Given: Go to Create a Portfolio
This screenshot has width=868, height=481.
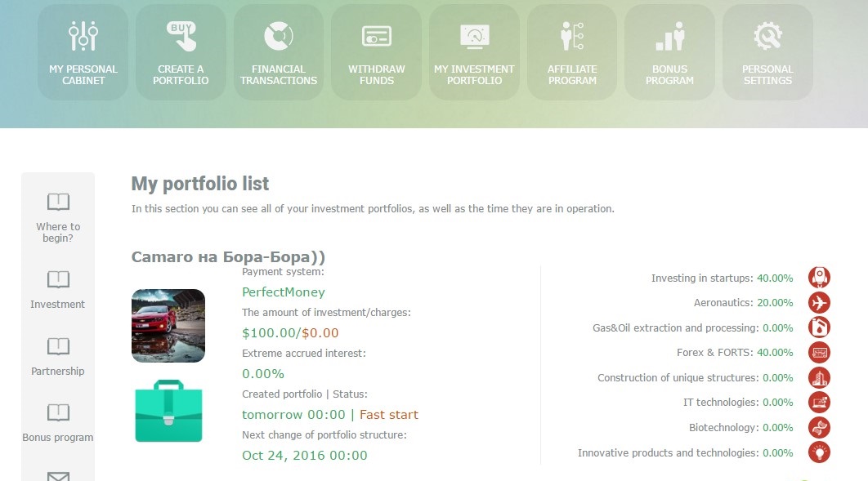Looking at the screenshot, I should 181,52.
